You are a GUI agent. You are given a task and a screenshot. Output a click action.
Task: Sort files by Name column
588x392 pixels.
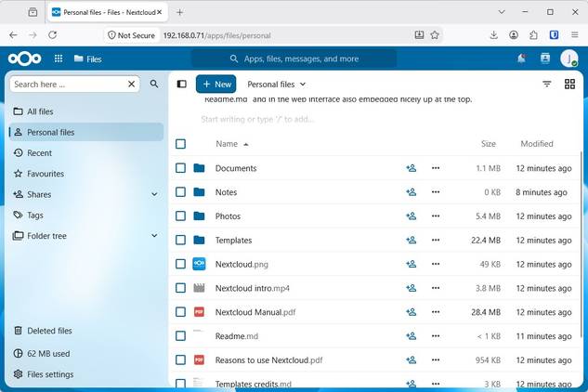click(231, 144)
